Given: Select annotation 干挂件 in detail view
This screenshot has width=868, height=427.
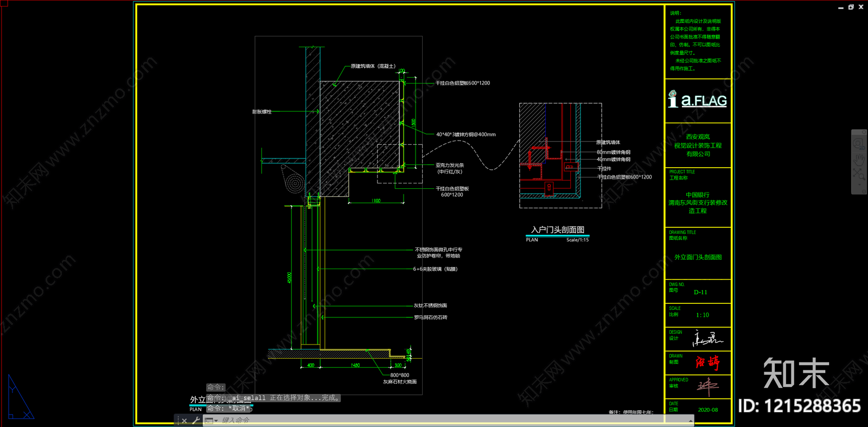Looking at the screenshot, I should (604, 169).
